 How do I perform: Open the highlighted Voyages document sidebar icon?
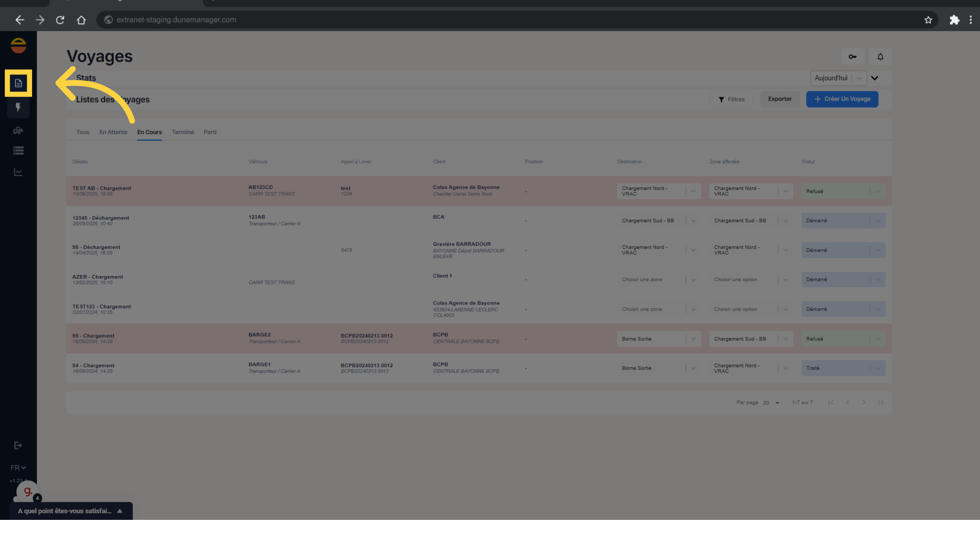(x=18, y=83)
